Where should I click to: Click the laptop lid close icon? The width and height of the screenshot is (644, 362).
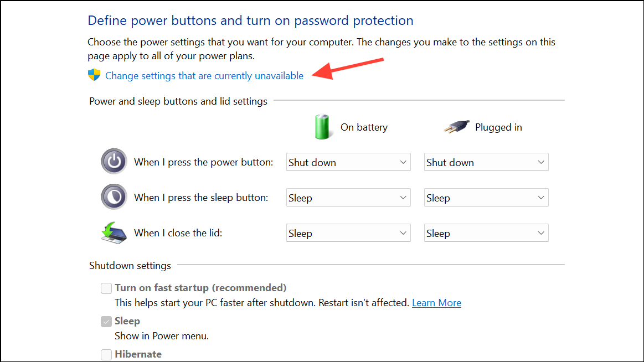[114, 232]
